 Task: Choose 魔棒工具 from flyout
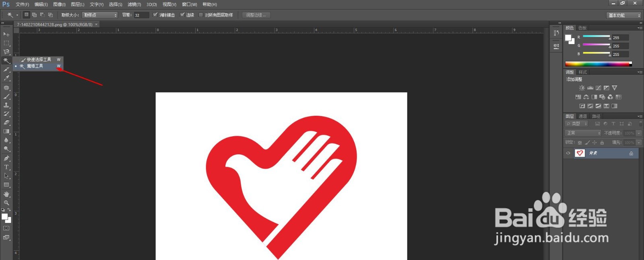tap(38, 66)
